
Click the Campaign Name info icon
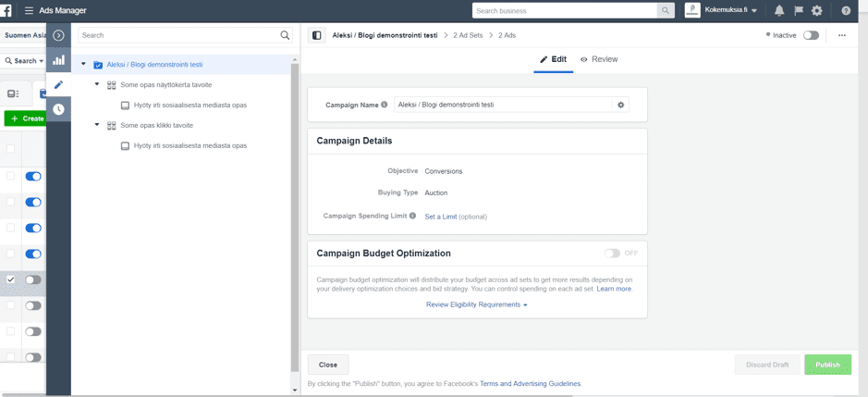385,105
